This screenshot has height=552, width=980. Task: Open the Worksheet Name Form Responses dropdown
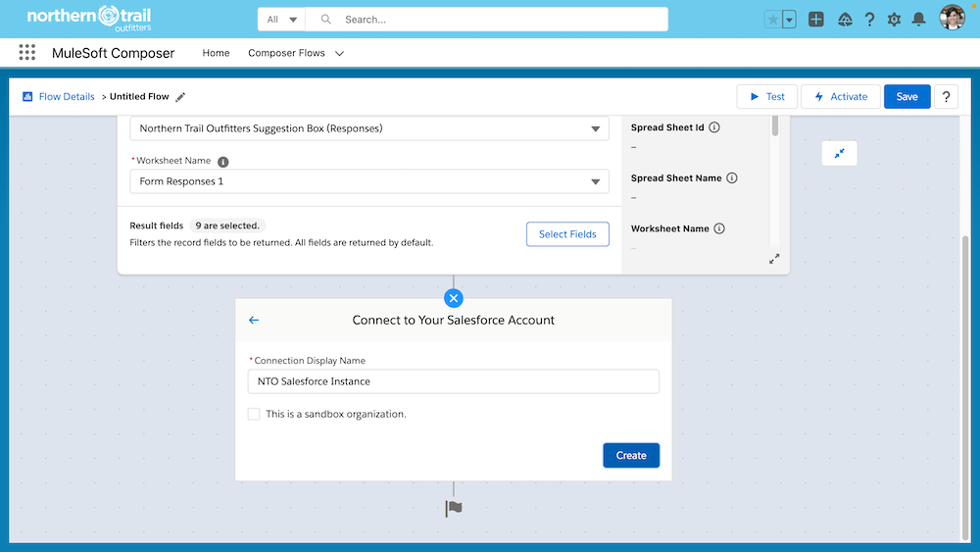(369, 181)
